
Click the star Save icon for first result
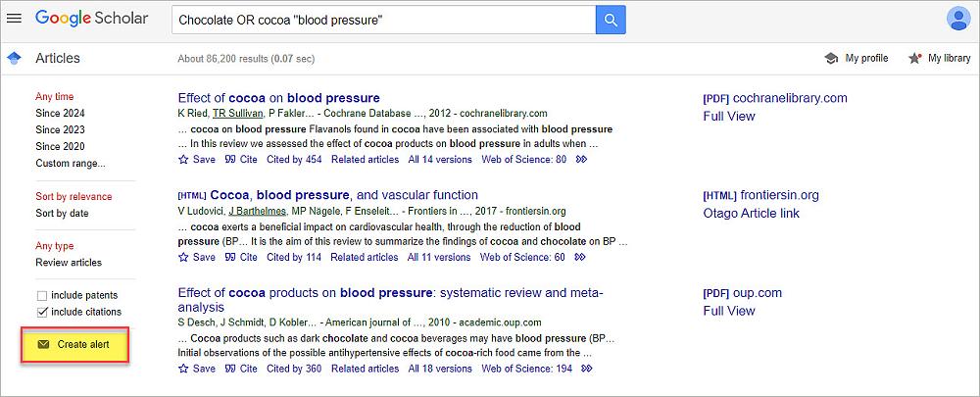click(183, 160)
